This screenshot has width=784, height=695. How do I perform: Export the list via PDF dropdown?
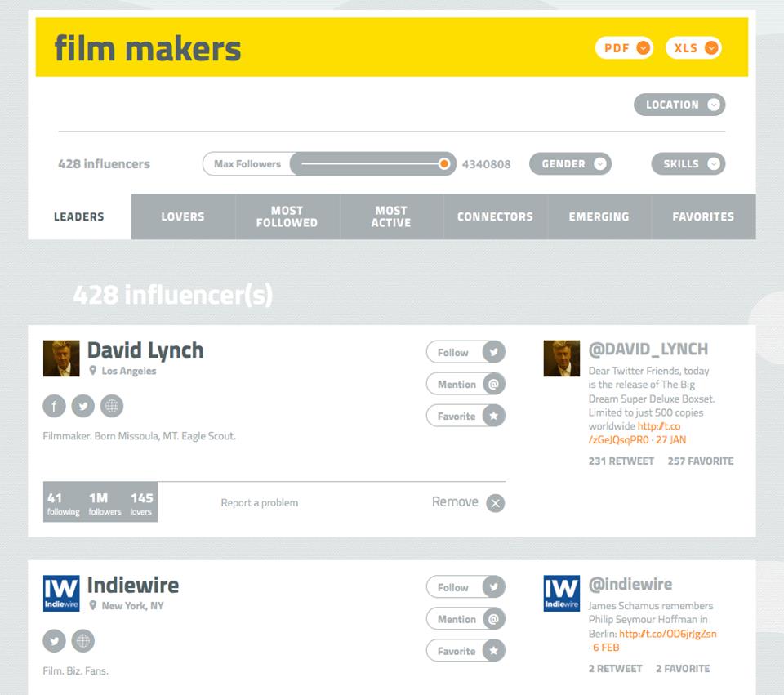coord(624,48)
